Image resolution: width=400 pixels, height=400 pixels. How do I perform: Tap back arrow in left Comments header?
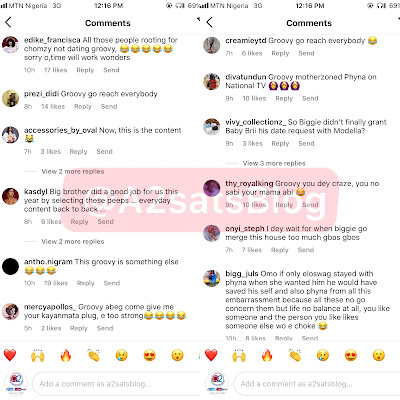click(x=8, y=23)
